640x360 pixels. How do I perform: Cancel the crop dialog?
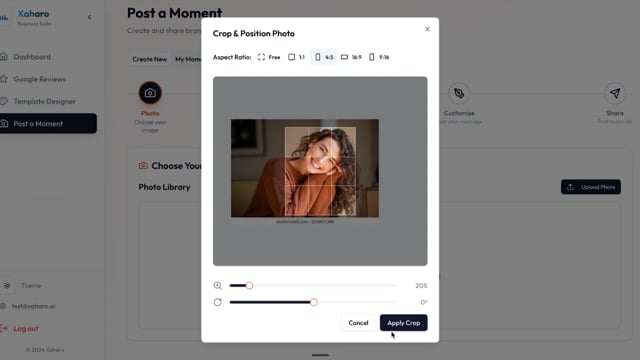[358, 322]
